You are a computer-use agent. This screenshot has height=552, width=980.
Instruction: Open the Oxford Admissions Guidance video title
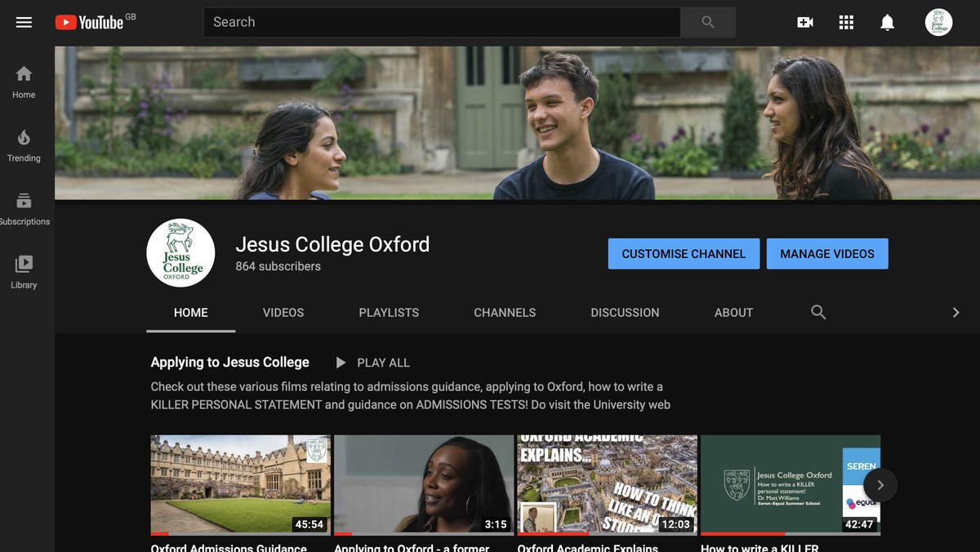(229, 547)
